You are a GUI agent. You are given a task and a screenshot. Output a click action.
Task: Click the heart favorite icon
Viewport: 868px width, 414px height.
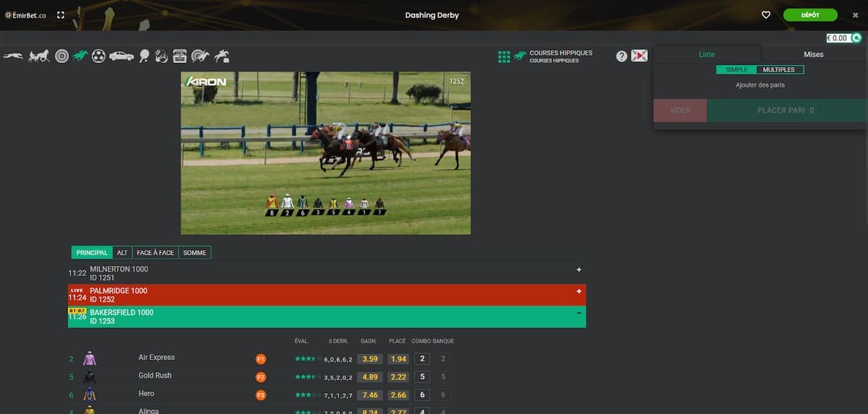click(766, 14)
